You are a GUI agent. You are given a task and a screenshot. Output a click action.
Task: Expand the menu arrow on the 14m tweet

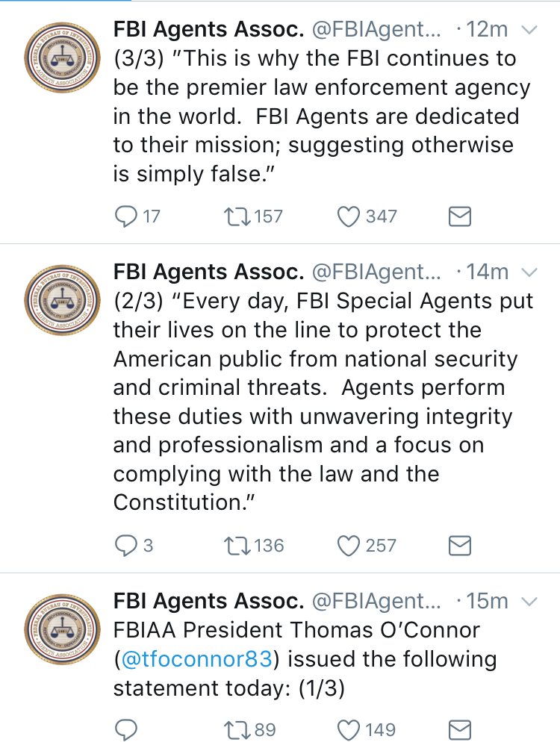(x=529, y=272)
